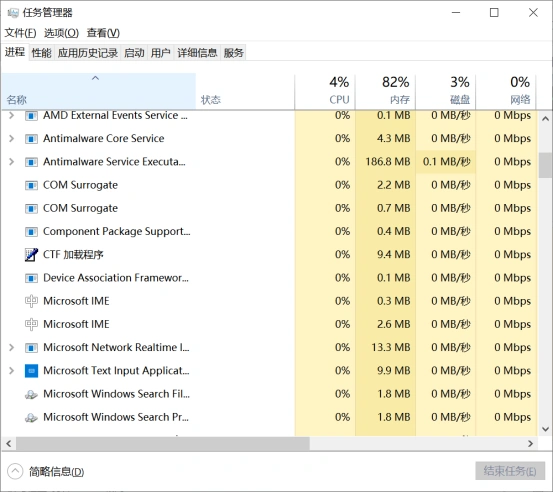Click the vertical scrollbar up arrow

coord(545,119)
